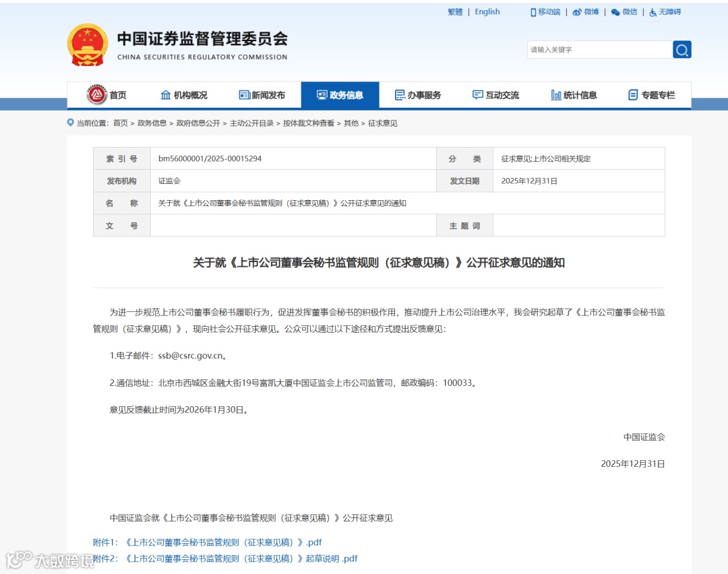
Task: Click the 名称 row title text in table
Action: point(282,203)
